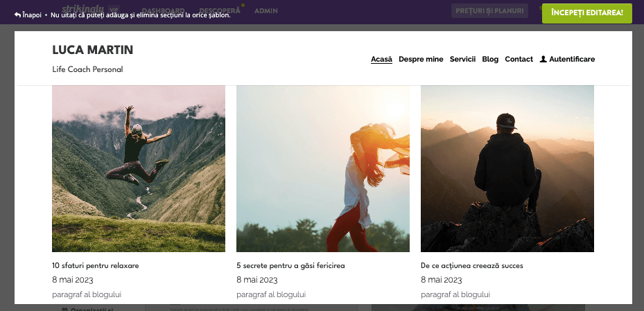
Task: Click the dimmed DASHBOARD menu item
Action: [x=163, y=10]
